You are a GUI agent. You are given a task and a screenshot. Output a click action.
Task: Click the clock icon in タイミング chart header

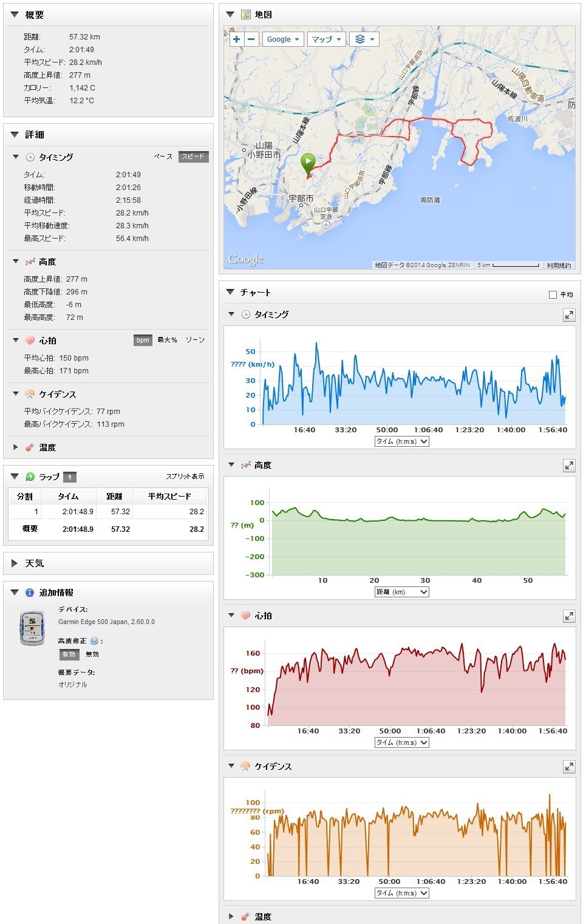[x=246, y=314]
